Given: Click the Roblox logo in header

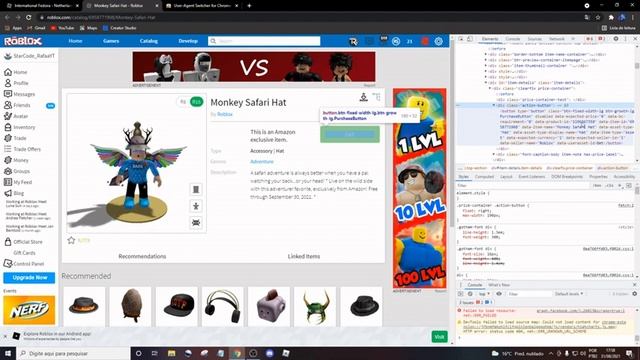Looking at the screenshot, I should click(x=23, y=41).
